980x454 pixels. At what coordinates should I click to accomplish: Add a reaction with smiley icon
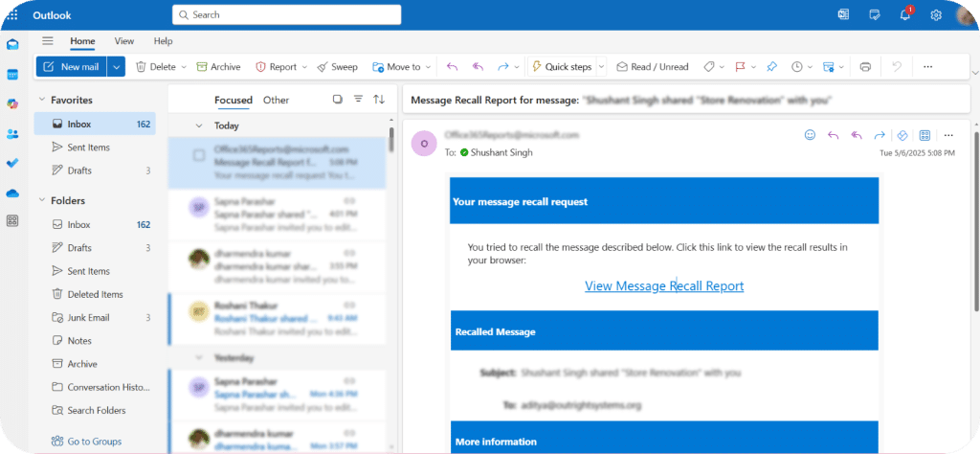(810, 135)
